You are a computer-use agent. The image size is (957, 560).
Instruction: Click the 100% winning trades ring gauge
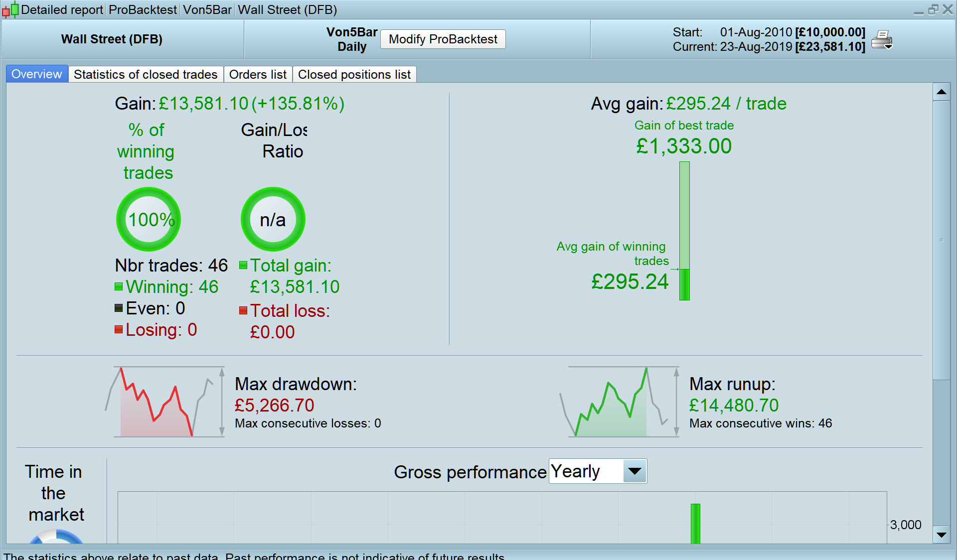pos(149,219)
